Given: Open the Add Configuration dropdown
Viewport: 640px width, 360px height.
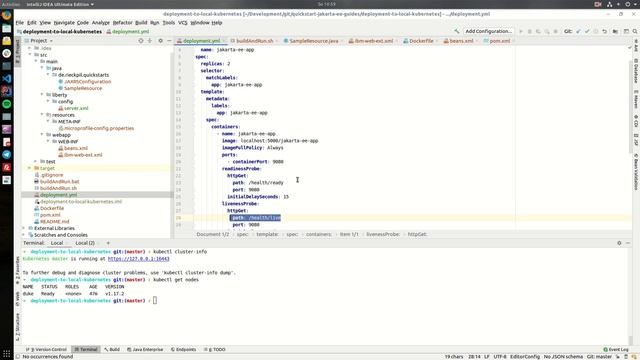Looking at the screenshot, I should tap(489, 31).
